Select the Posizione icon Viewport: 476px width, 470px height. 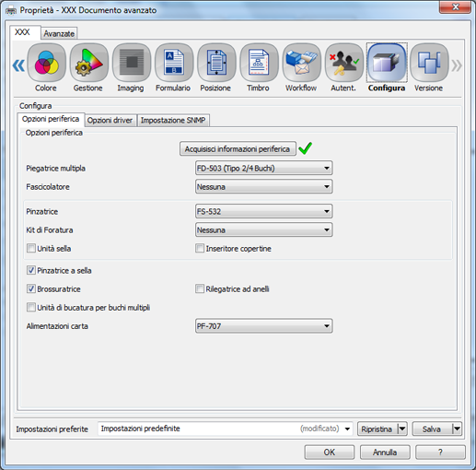click(x=216, y=63)
